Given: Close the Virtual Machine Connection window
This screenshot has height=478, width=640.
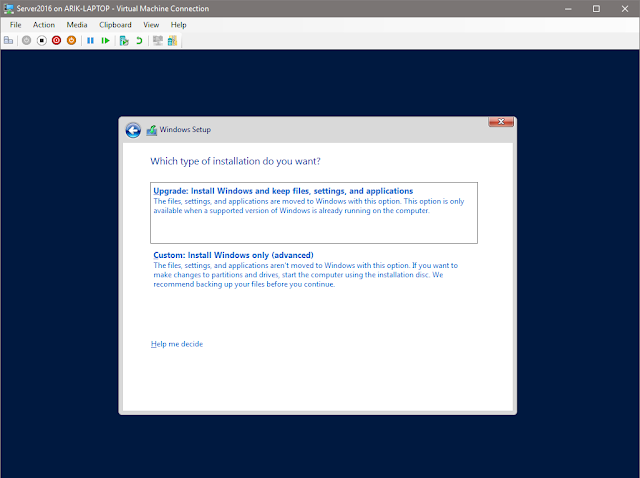Looking at the screenshot, I should tap(625, 9).
